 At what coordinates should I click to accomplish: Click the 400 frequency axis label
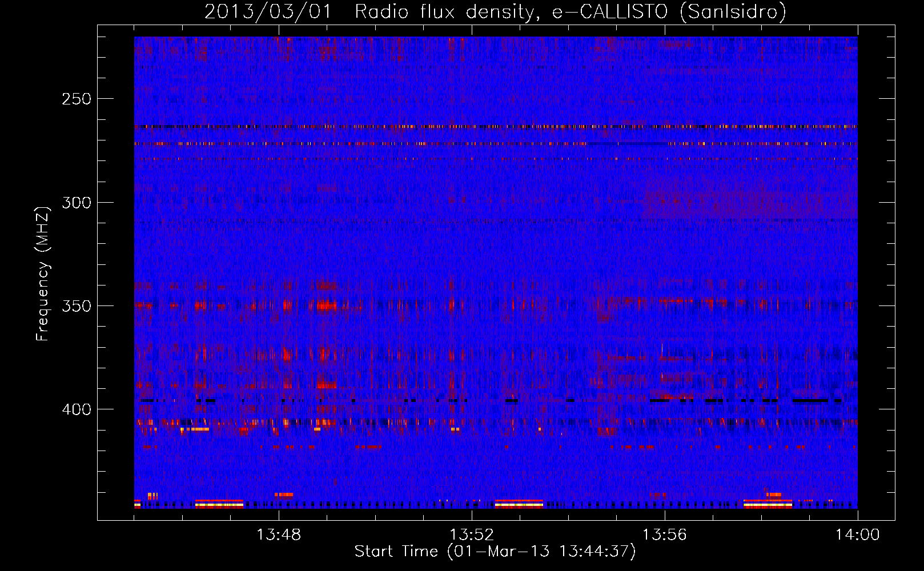(76, 409)
